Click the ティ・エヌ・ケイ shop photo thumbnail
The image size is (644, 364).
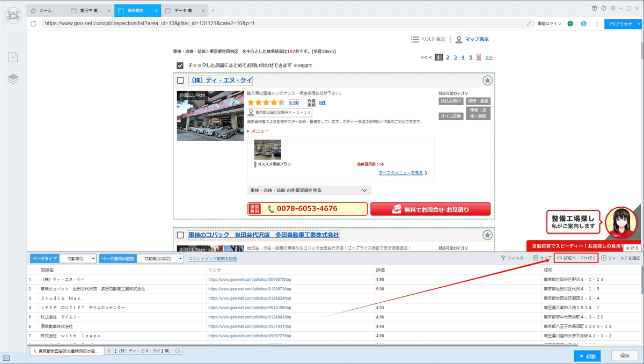point(210,116)
